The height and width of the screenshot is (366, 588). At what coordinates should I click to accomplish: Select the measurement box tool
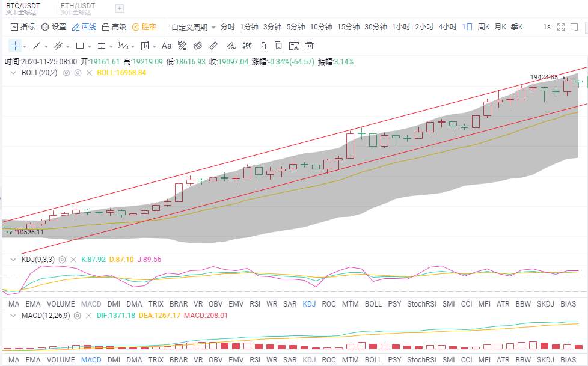[145, 46]
